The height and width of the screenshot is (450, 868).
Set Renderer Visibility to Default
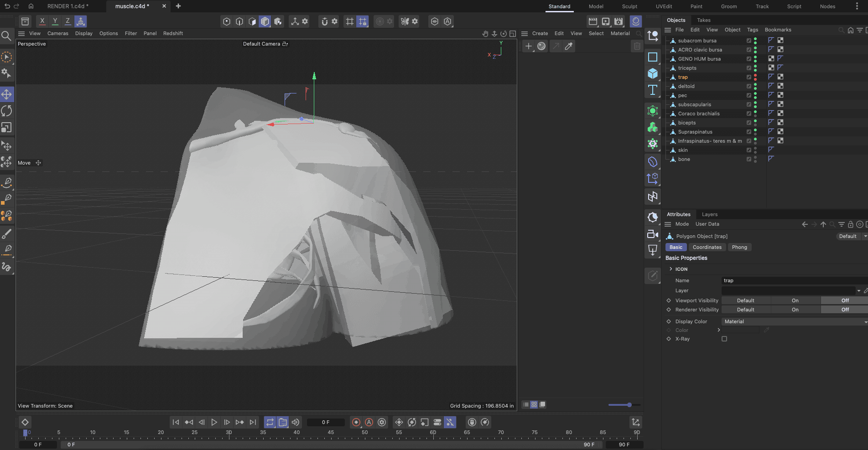click(x=746, y=310)
